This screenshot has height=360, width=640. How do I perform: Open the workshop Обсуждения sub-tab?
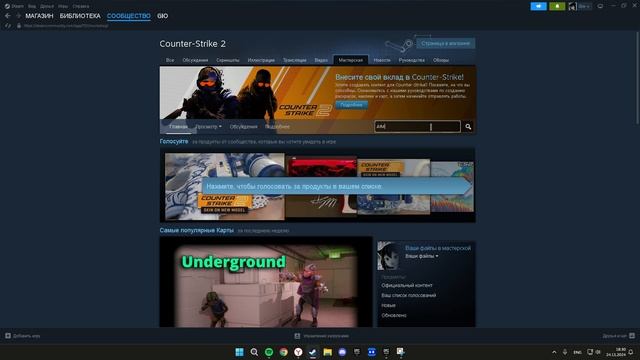coord(243,127)
